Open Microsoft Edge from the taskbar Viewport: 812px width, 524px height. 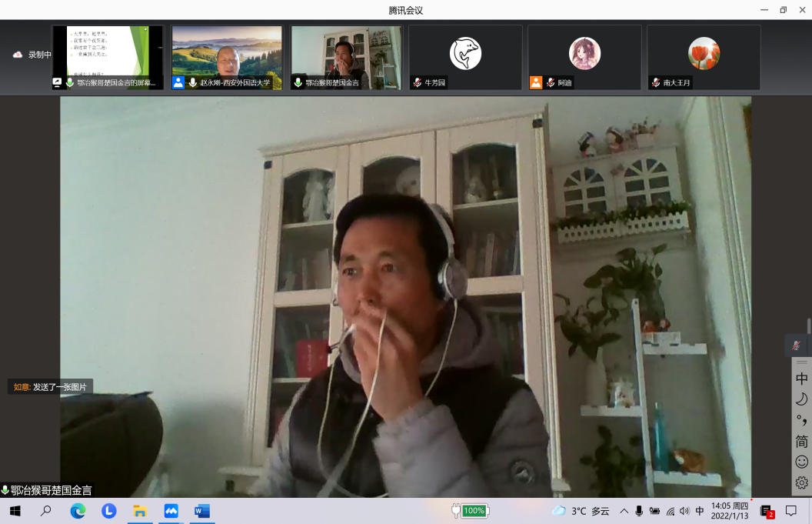point(78,511)
